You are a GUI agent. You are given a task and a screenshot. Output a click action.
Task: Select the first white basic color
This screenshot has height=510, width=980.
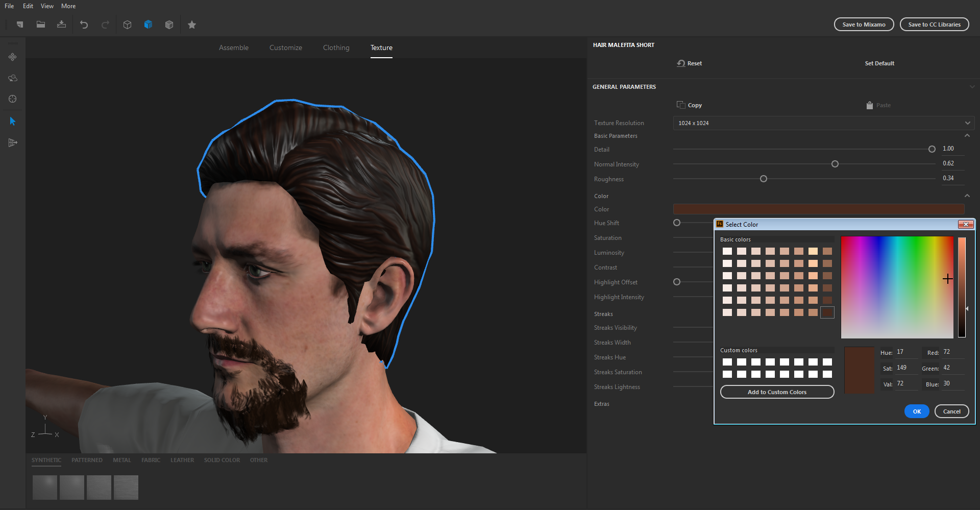pos(727,251)
